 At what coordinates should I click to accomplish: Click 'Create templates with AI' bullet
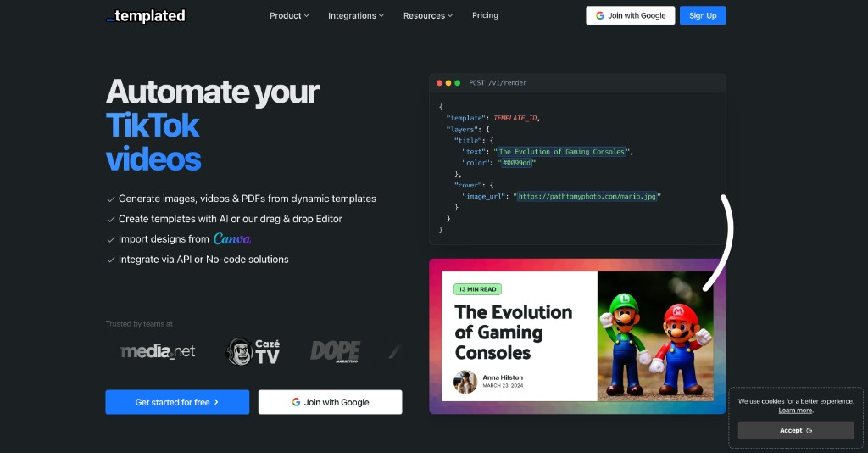[231, 219]
